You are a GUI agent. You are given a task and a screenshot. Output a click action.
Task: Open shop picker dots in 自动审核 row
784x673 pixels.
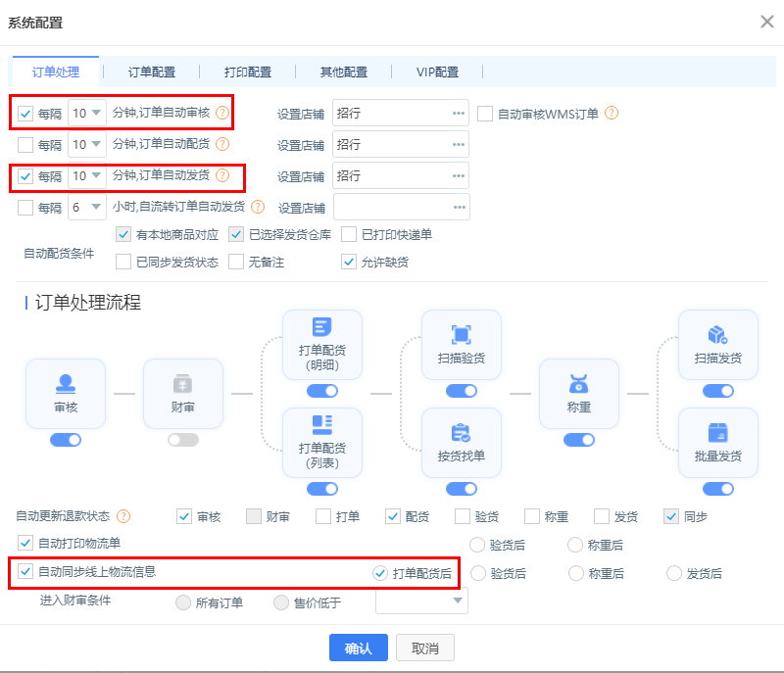coord(459,114)
